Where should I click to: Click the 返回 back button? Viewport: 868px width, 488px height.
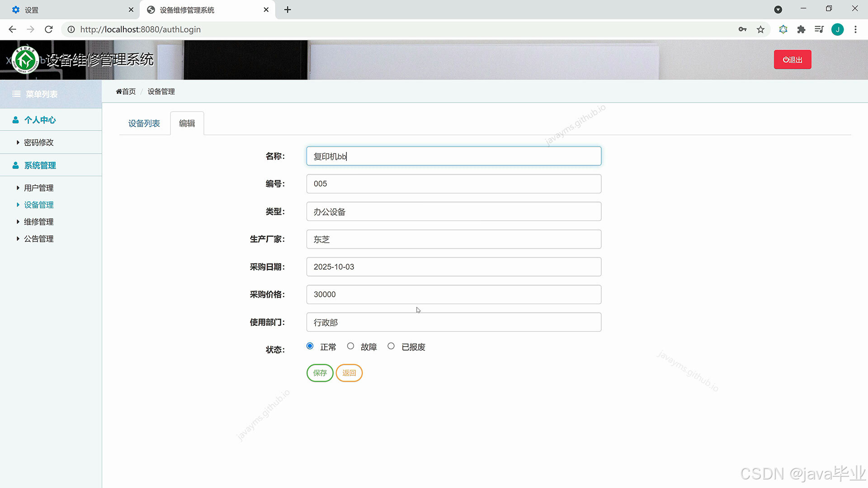[349, 373]
